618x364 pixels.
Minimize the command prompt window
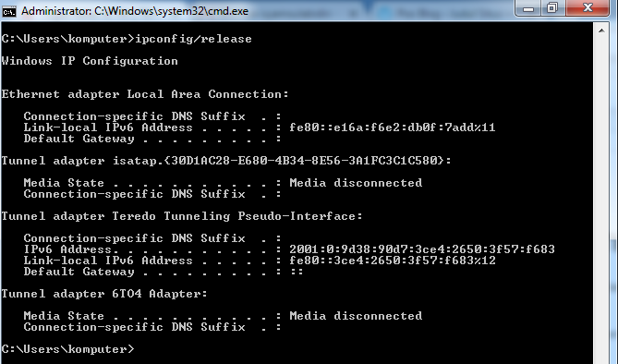[x=528, y=8]
